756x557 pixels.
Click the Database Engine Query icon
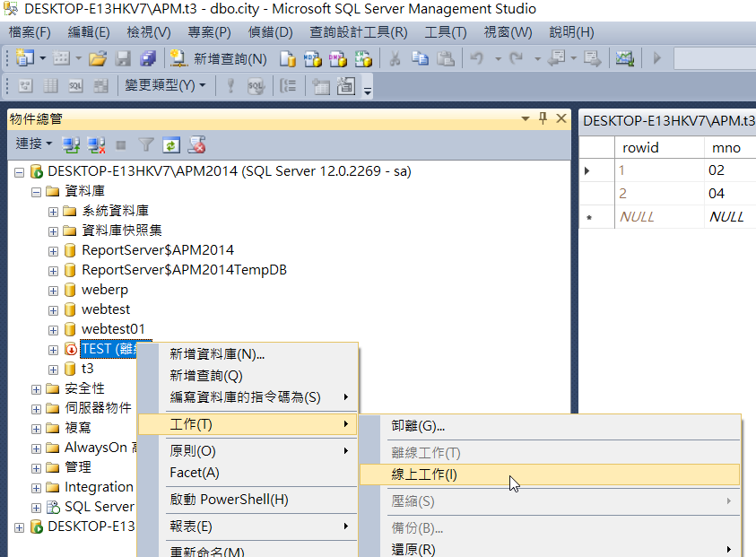tap(287, 59)
